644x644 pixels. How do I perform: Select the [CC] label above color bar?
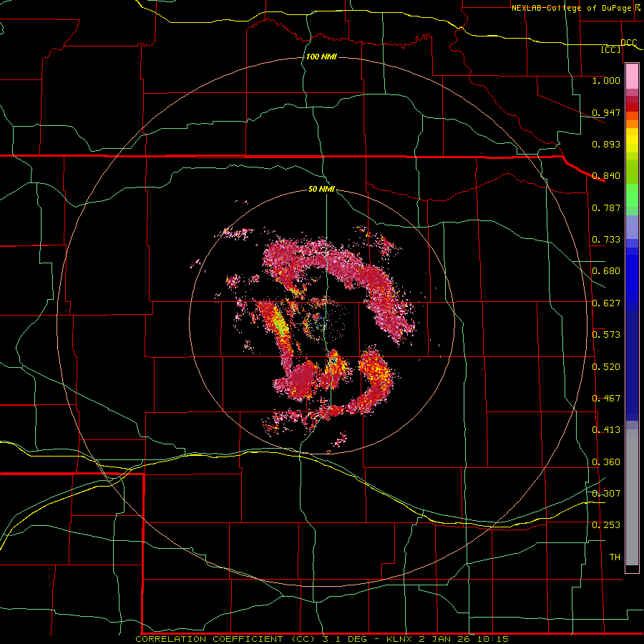[x=611, y=49]
